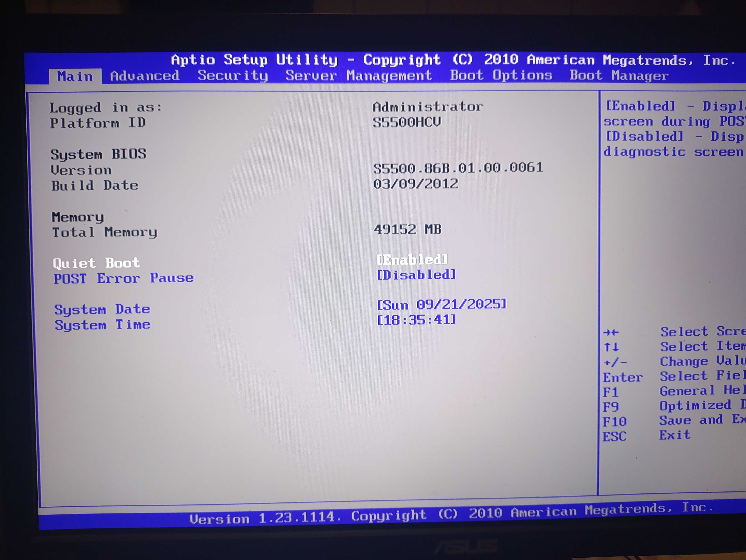
Task: Click the F9 Optimized Defaults hint
Action: click(674, 406)
